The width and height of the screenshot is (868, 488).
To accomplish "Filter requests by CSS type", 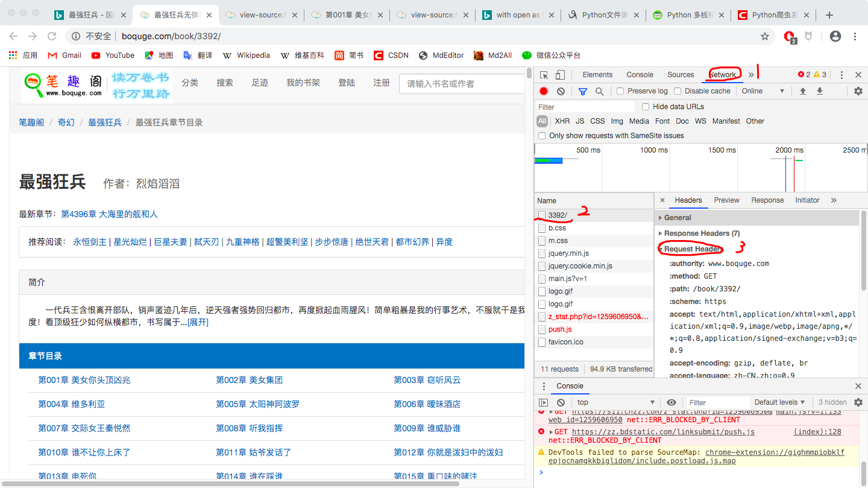I will pos(597,121).
